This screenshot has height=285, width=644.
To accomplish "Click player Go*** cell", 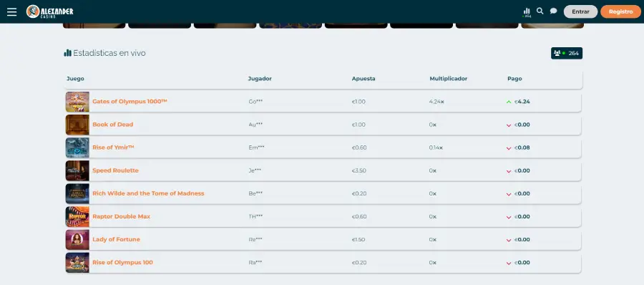I will [x=255, y=102].
